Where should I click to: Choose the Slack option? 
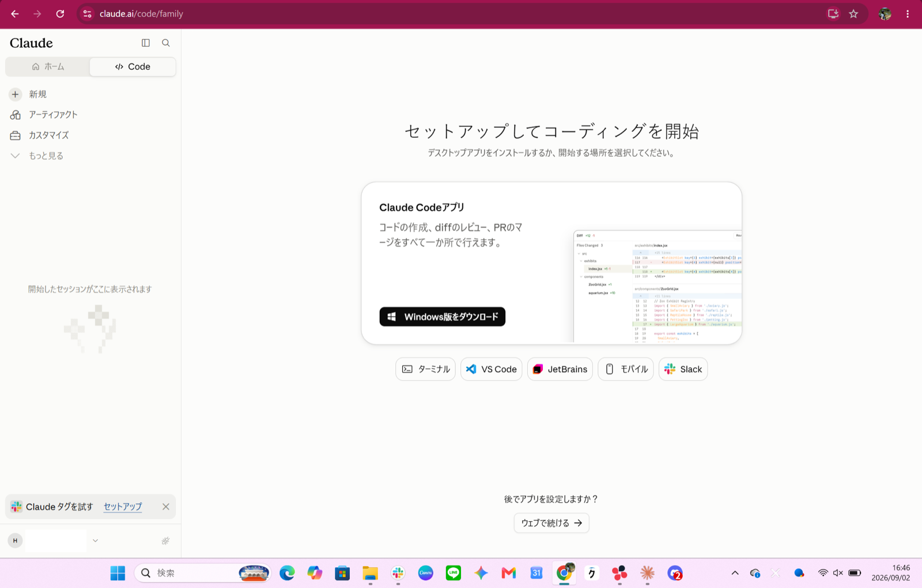(683, 369)
